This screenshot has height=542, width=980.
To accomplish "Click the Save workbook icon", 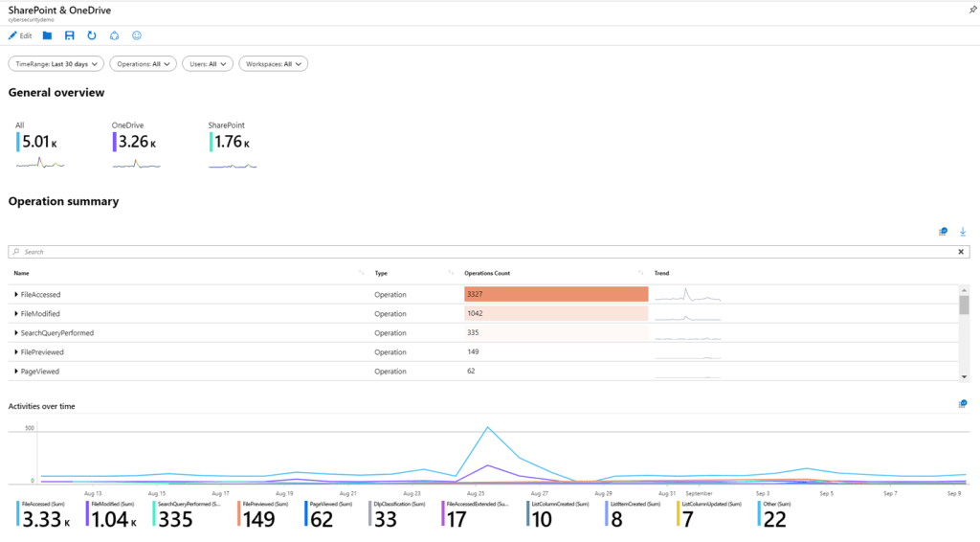I will 70,35.
